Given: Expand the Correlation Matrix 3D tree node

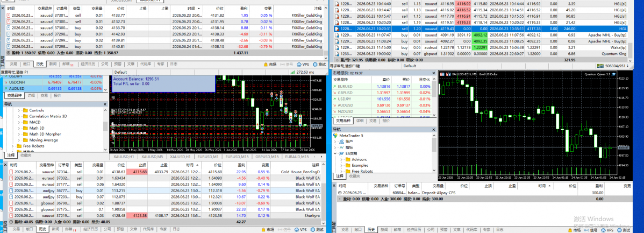Looking at the screenshot, I should pos(19,116).
